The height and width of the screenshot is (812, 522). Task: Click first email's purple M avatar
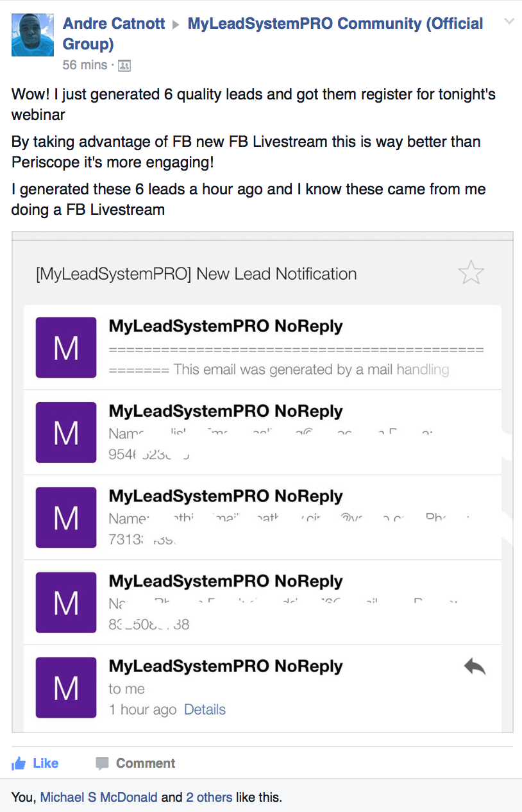(x=66, y=348)
